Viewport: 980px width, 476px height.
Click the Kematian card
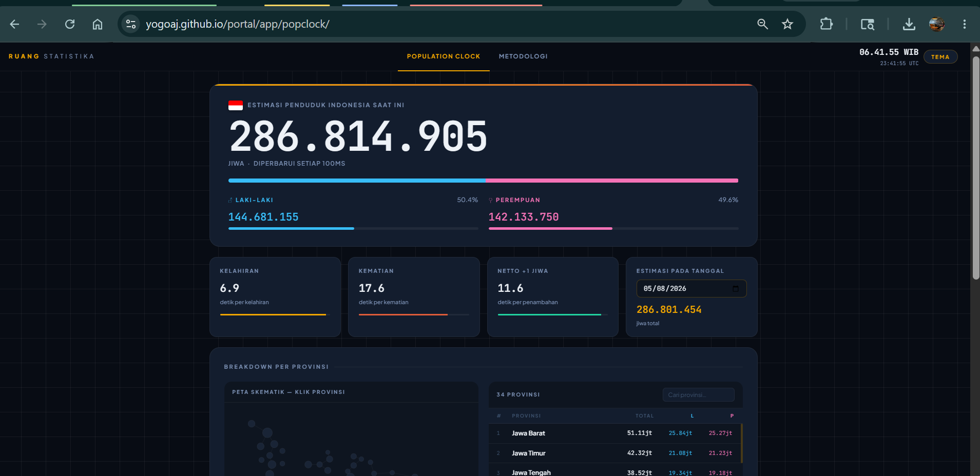414,297
